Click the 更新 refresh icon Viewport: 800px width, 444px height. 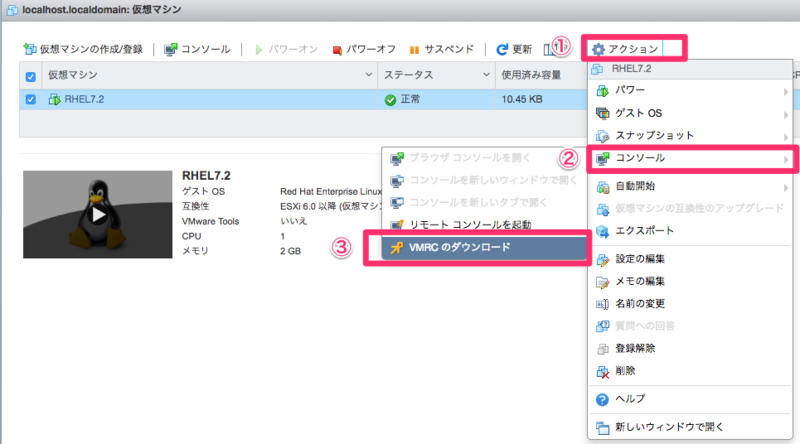click(502, 49)
